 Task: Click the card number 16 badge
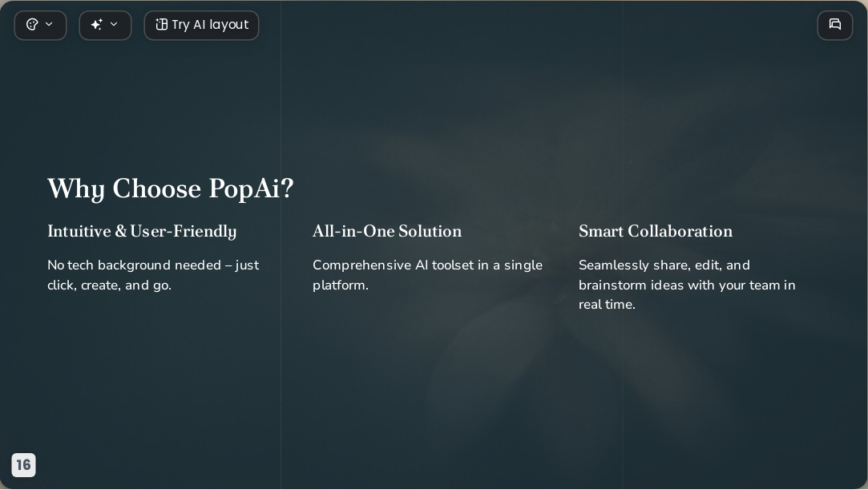click(23, 464)
